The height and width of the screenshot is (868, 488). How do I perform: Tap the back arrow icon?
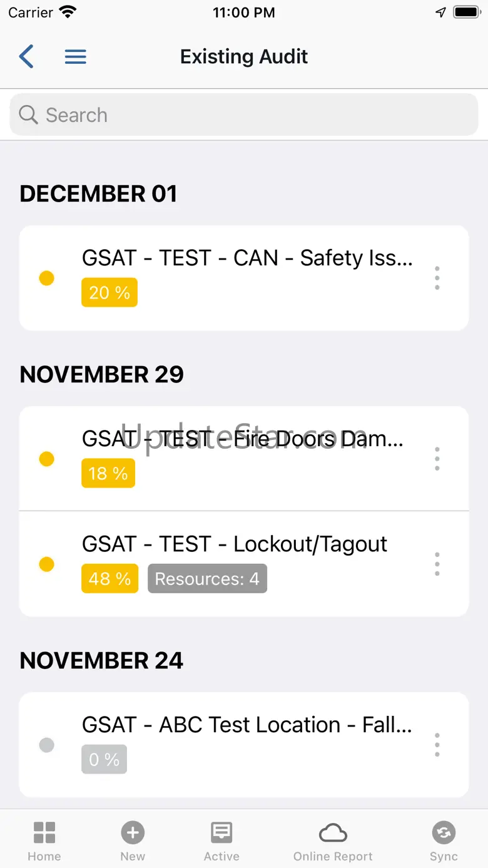click(x=26, y=56)
